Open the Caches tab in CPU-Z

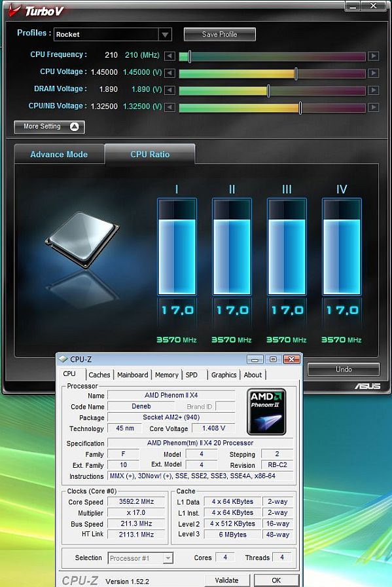coord(99,375)
